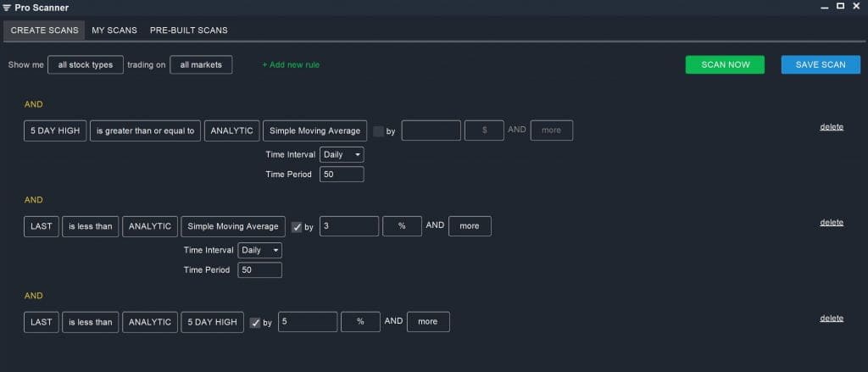Change the % unit next to value 3
The height and width of the screenshot is (372, 868).
403,226
